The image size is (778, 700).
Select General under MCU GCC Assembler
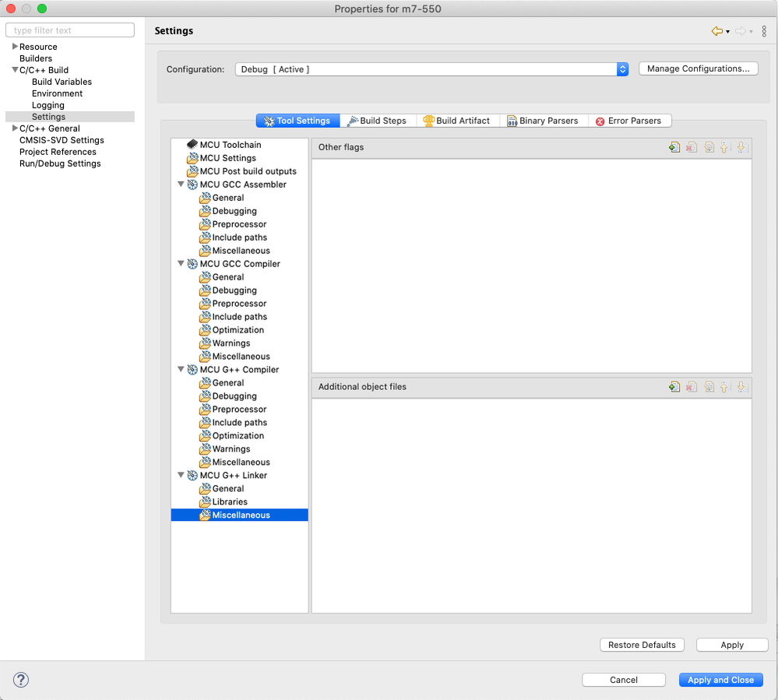tap(227, 198)
